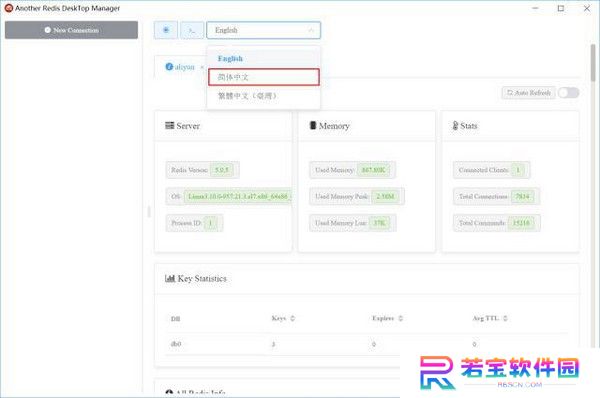Click the Process ID tag

tap(194, 223)
